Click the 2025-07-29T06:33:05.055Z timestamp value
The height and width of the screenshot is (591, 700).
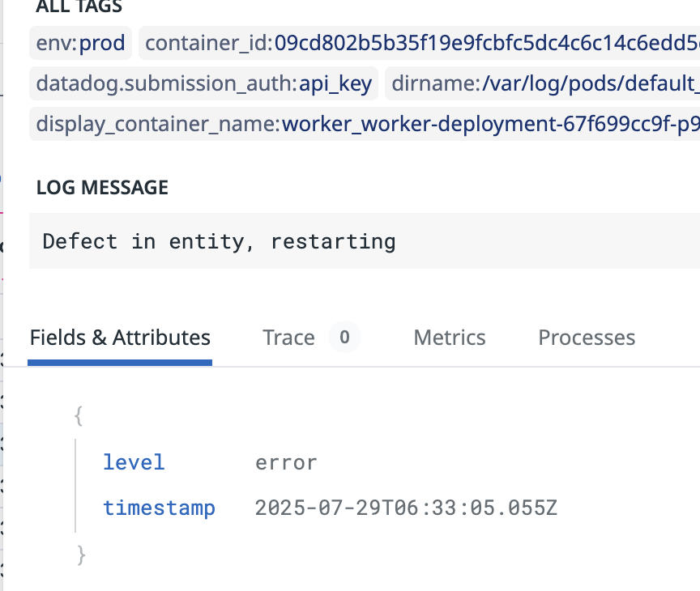406,508
